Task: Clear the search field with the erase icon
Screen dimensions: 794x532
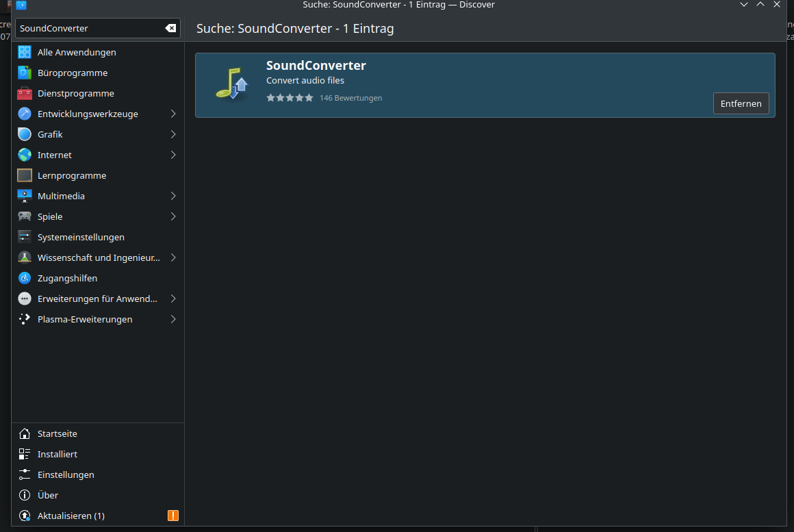Action: click(170, 28)
